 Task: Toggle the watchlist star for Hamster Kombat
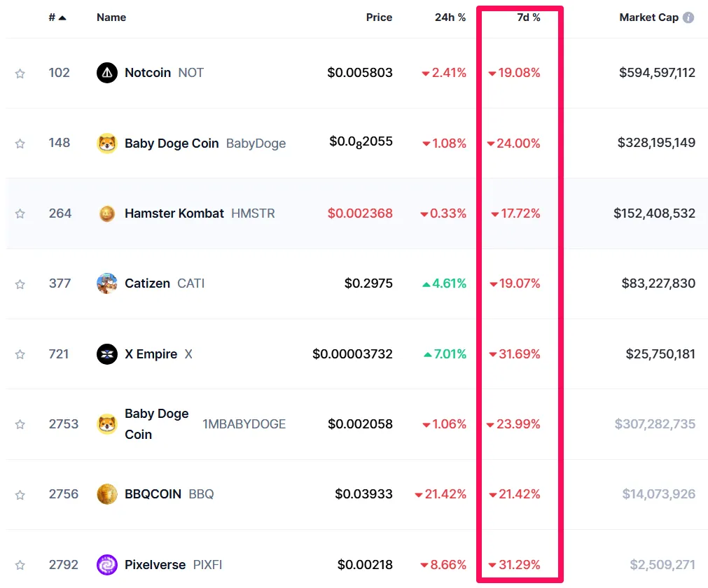pos(20,213)
